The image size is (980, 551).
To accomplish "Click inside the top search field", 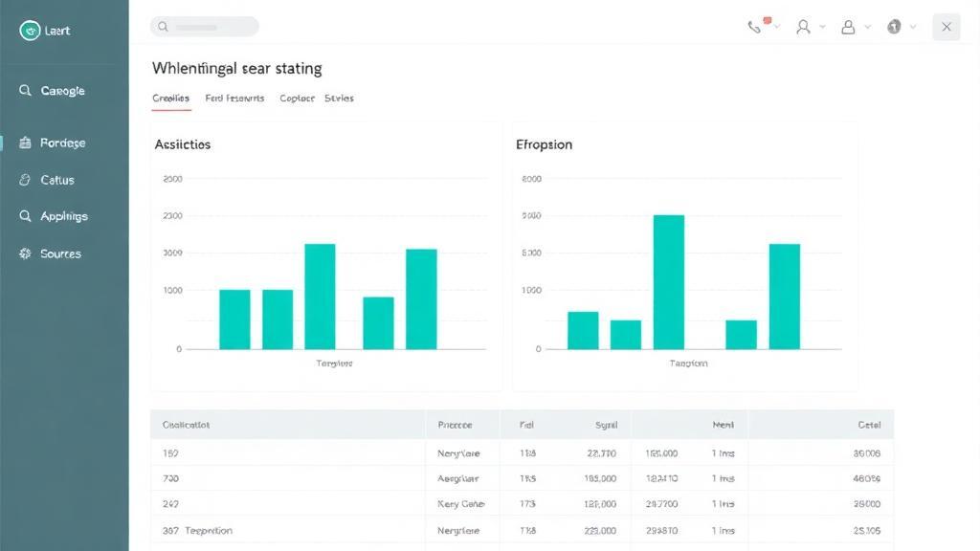I will [205, 27].
